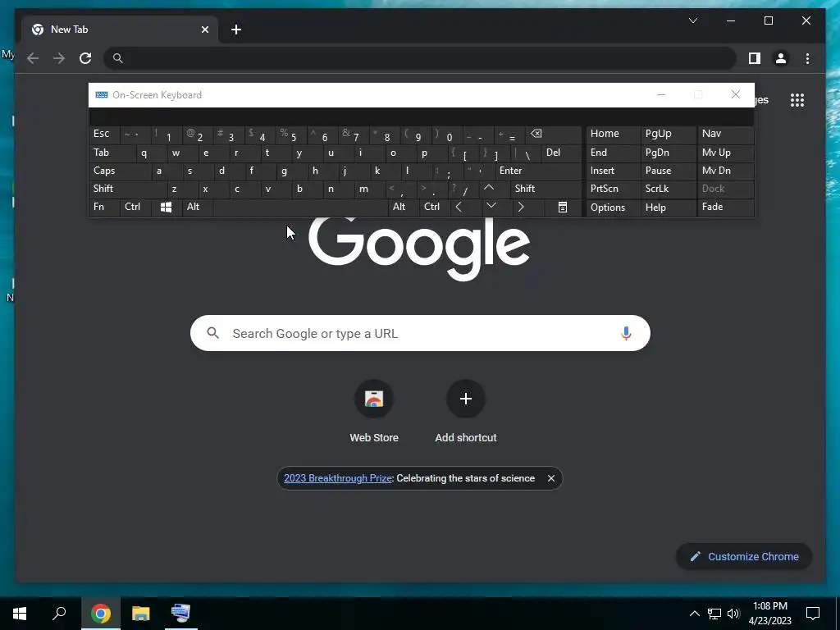
Task: Open File Explorer from taskbar
Action: pos(140,614)
